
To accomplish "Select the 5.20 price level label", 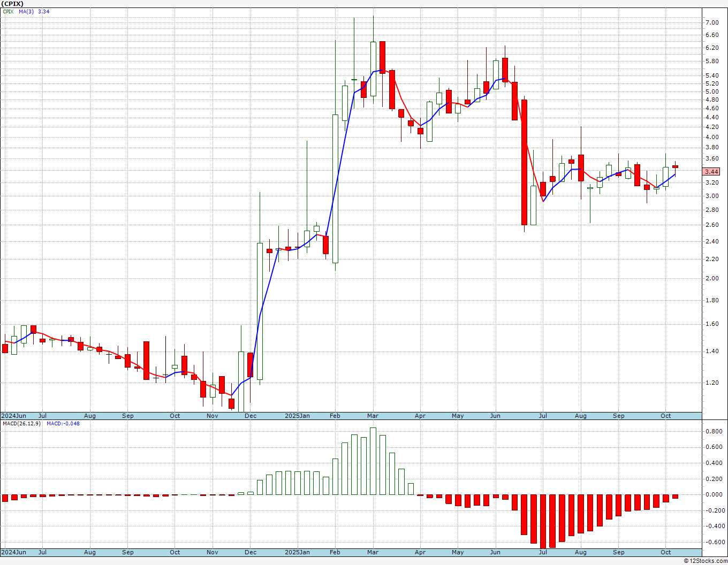I will click(712, 84).
